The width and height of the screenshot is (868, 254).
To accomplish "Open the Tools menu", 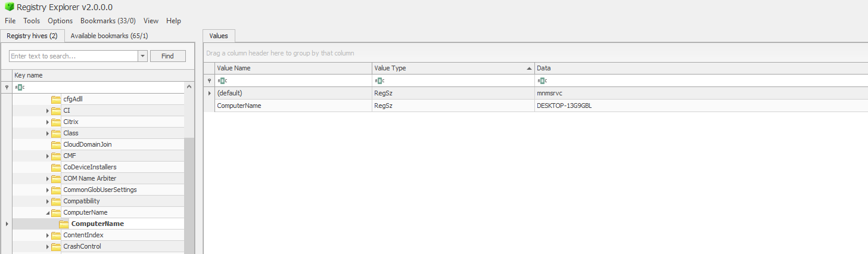I will 32,21.
